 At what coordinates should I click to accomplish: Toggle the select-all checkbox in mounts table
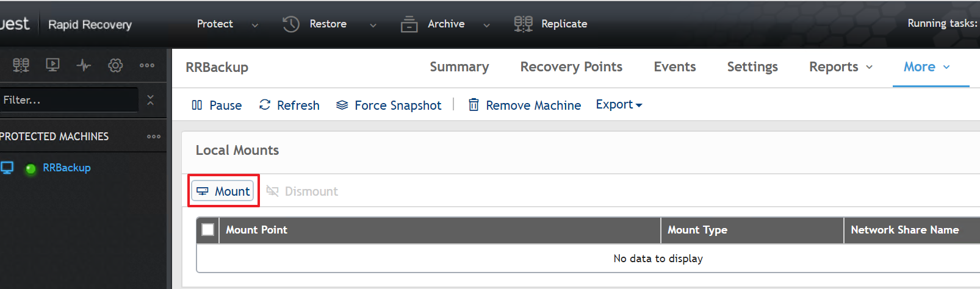pos(207,230)
